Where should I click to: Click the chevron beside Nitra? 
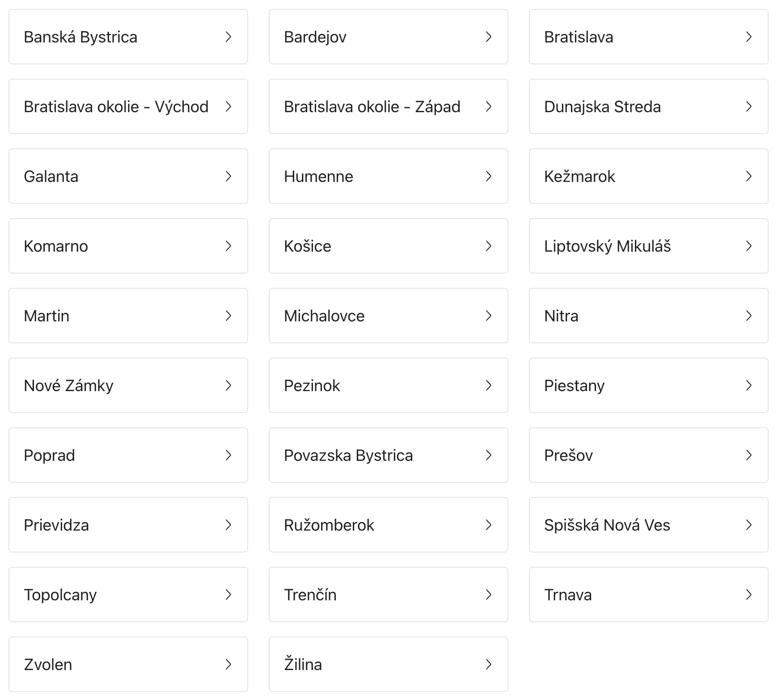749,316
